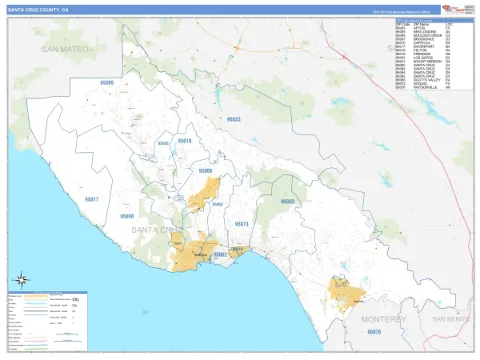Click the BOULDER CREEK row in ZIP index
Screen dimensions: 480x360
point(434,36)
